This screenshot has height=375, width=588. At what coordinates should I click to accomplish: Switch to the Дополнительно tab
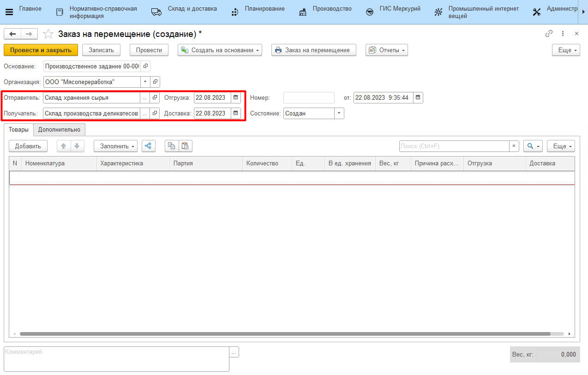pyautogui.click(x=59, y=130)
